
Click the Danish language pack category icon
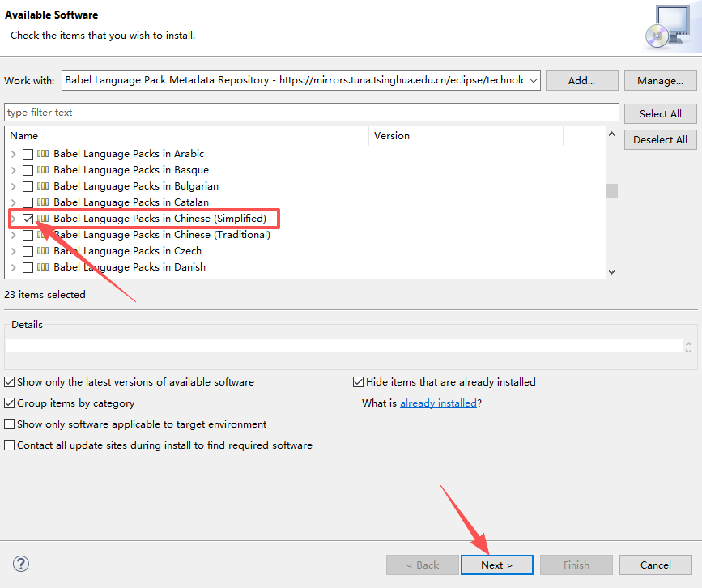[x=43, y=267]
